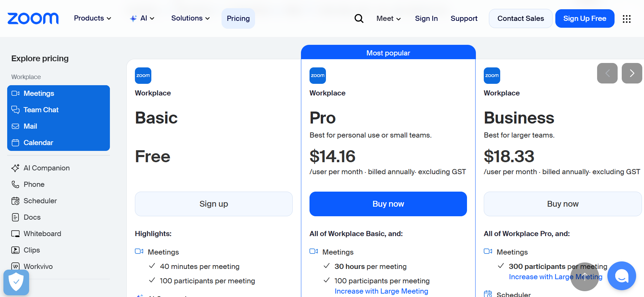644x297 pixels.
Task: Click the Whiteboard icon in sidebar
Action: (x=15, y=234)
